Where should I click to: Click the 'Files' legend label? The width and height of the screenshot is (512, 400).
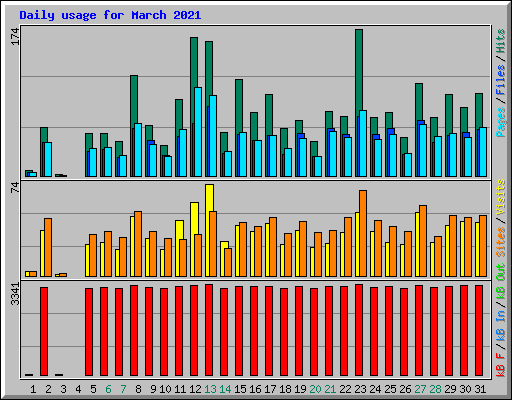500,80
